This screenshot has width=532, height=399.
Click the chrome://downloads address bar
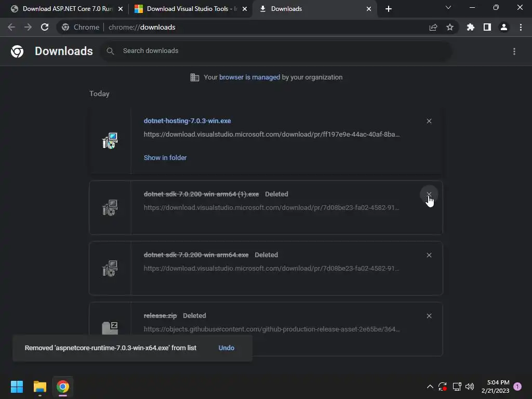point(258,27)
